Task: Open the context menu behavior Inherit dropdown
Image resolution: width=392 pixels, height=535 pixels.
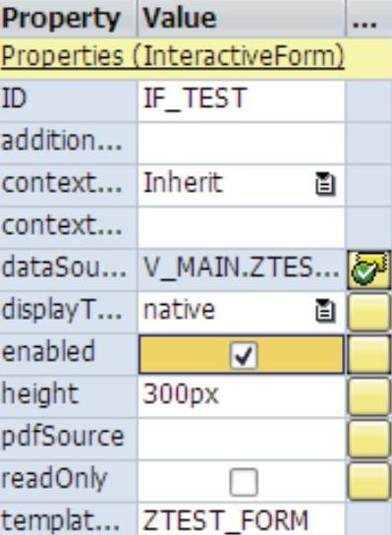Action: 242,185
